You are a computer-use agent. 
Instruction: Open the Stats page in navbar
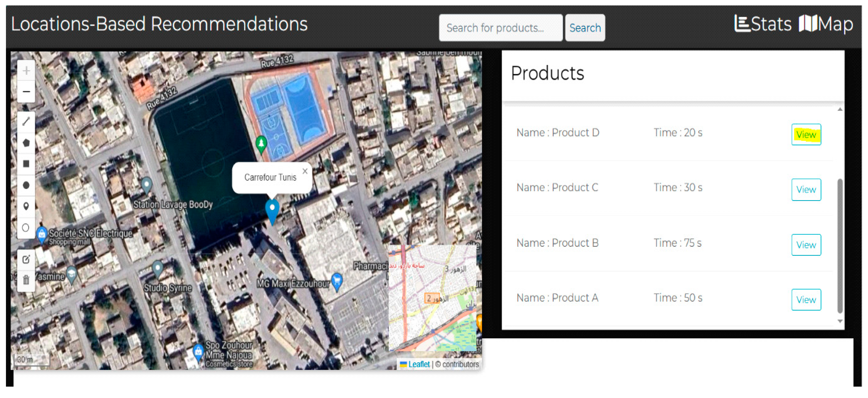click(x=763, y=24)
